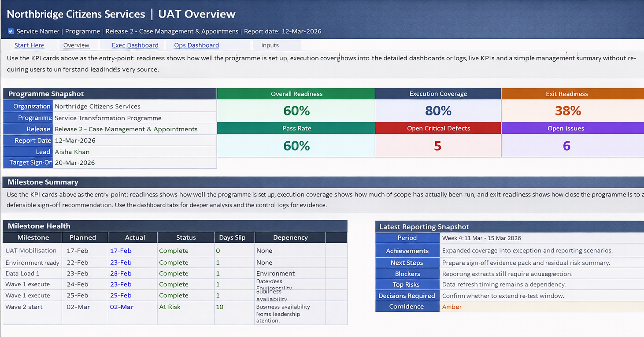644x337 pixels.
Task: Click the Depenency column header
Action: [290, 237]
